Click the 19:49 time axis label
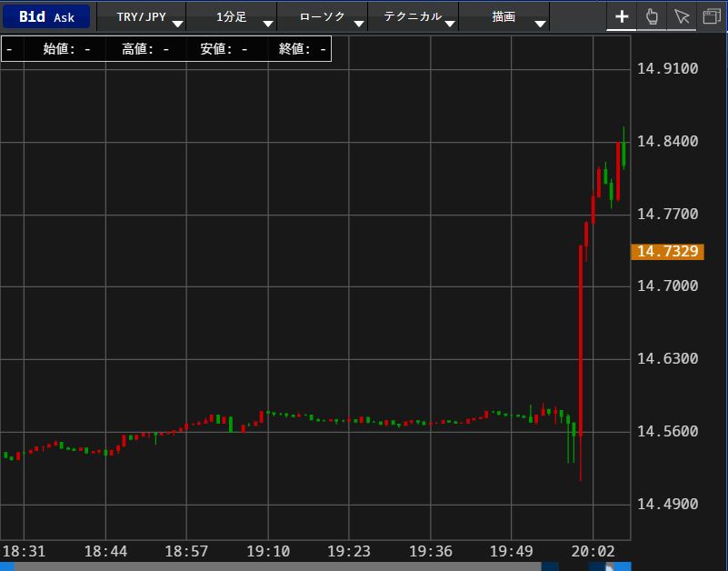This screenshot has width=728, height=571. click(x=512, y=552)
